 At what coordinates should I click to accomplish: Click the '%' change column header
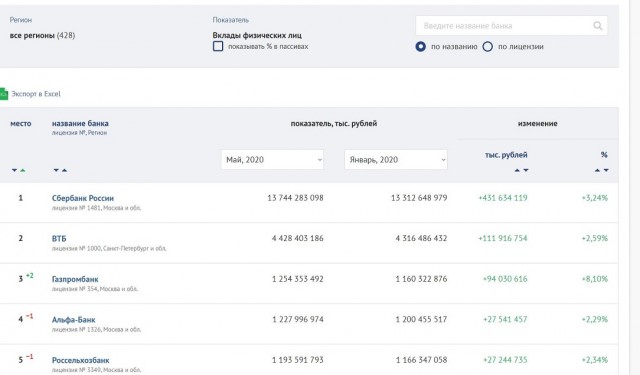(604, 155)
